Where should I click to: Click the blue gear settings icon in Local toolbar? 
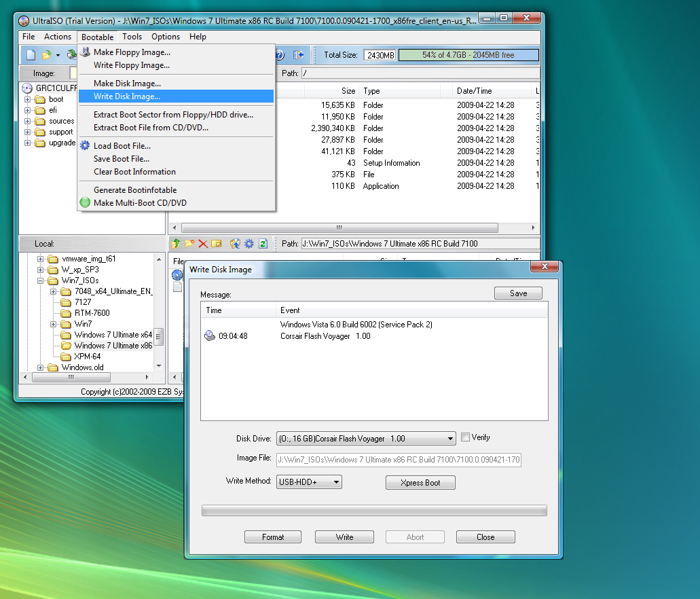(249, 243)
